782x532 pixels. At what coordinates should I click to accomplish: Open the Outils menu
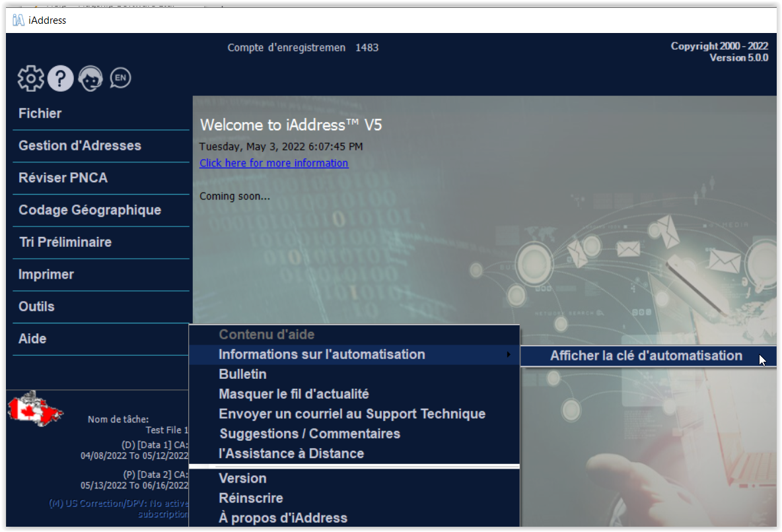click(x=101, y=307)
